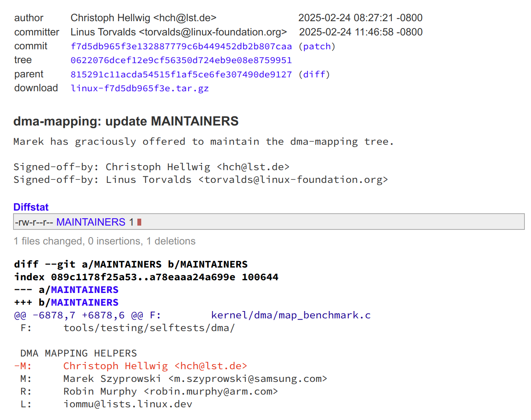Open the kernel/dma/map_benchmark.c file link
Viewport: 531px width, 420px height.
(x=291, y=315)
